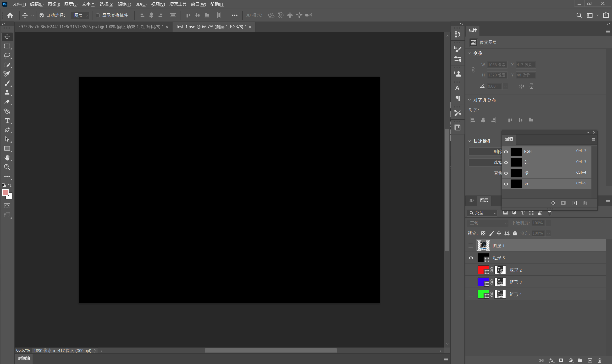The height and width of the screenshot is (364, 612).
Task: Disable the 自动选择 checkbox
Action: coord(42,16)
